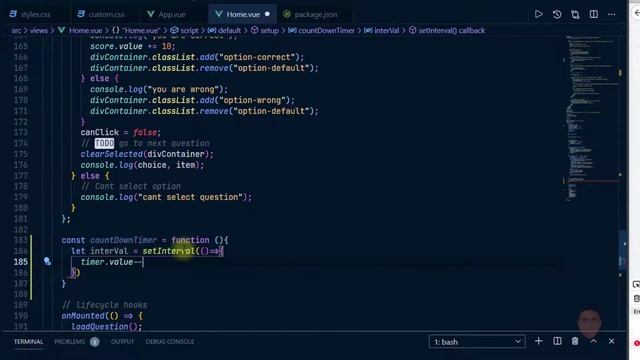Click 'timer.value--' on line 185

click(x=111, y=262)
